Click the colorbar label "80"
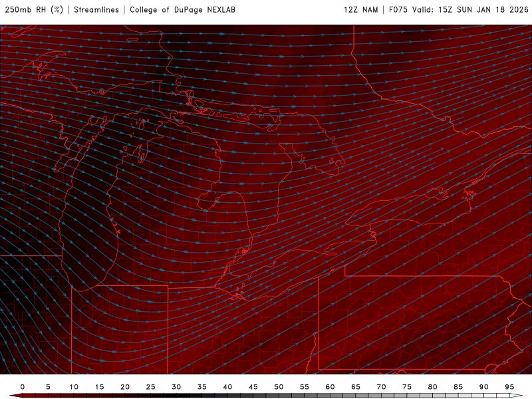Screen dimensions: 532x399 tap(432, 387)
